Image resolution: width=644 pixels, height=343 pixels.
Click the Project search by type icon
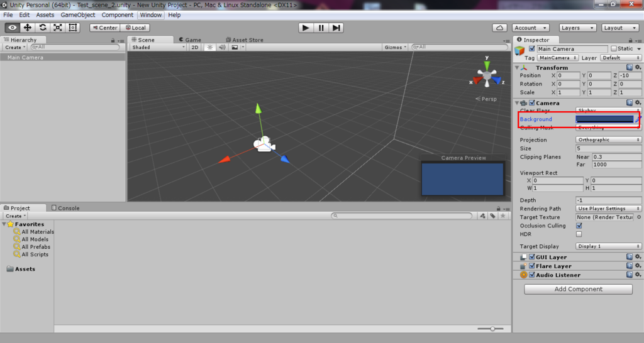(482, 216)
